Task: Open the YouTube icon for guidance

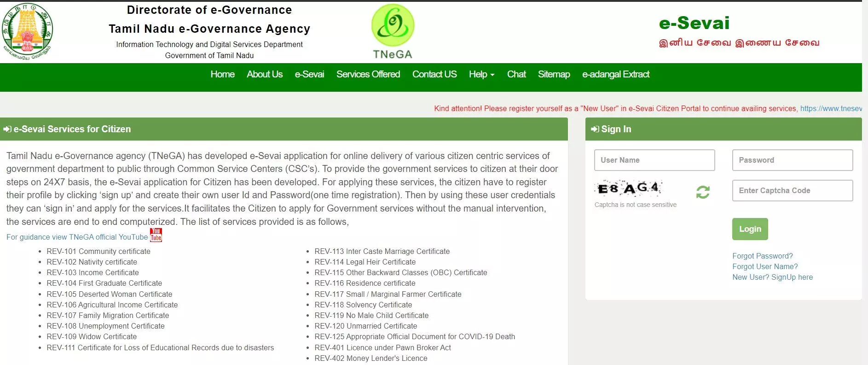Action: pos(156,235)
